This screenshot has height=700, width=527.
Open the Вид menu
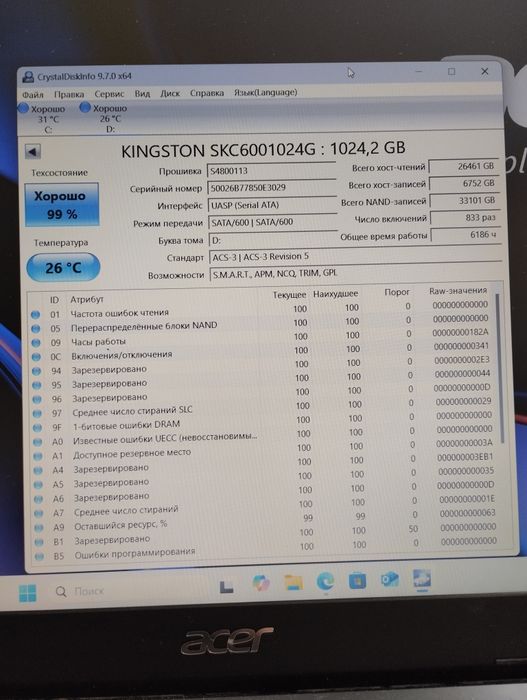click(142, 93)
